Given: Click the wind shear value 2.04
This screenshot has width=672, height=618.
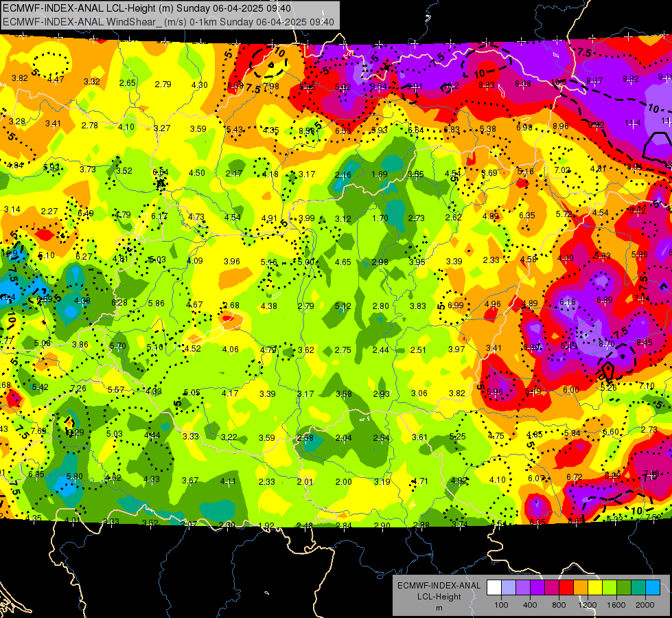Looking at the screenshot, I should click(344, 438).
